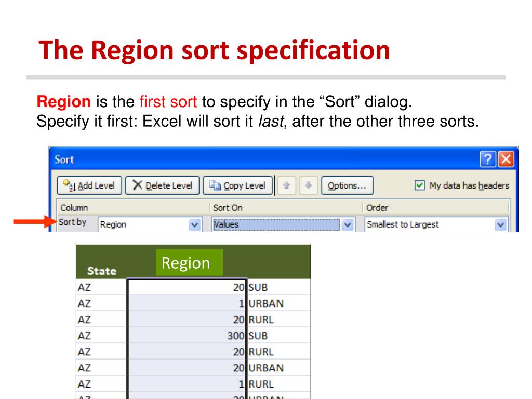Screen dimensions: 532x399
Task: Select the Column header in Sort dialog
Action: [74, 208]
